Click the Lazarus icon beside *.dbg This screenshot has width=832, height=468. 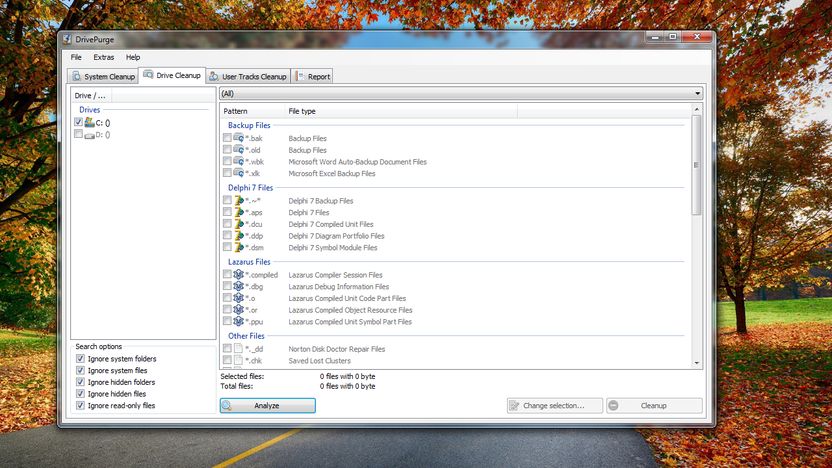pos(239,286)
